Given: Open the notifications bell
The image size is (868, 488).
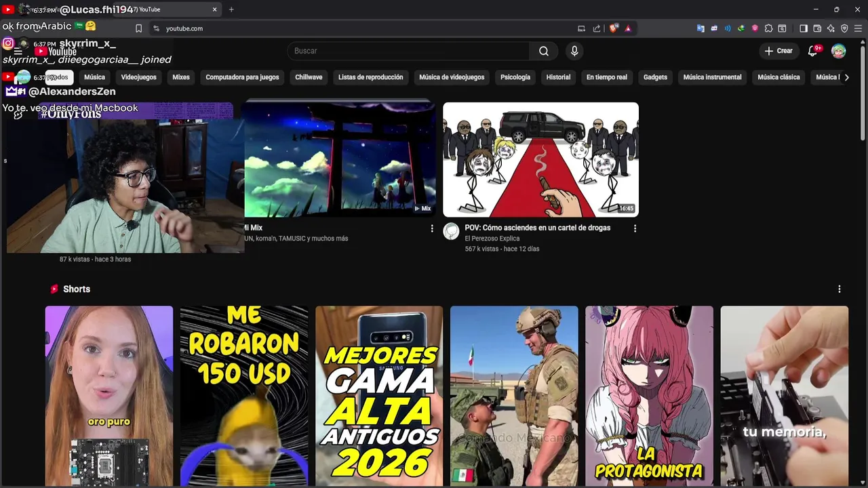Looking at the screenshot, I should pyautogui.click(x=812, y=51).
